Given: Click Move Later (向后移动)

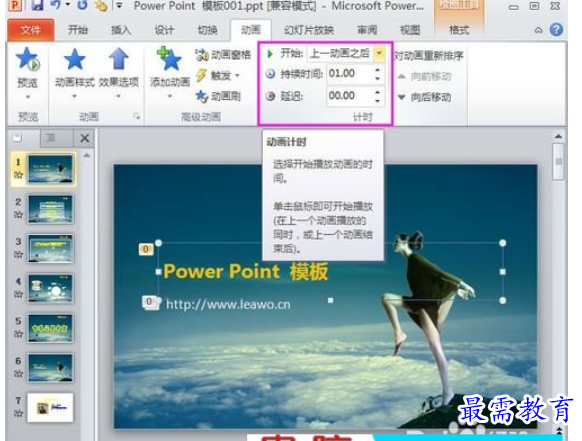Looking at the screenshot, I should pos(424,97).
